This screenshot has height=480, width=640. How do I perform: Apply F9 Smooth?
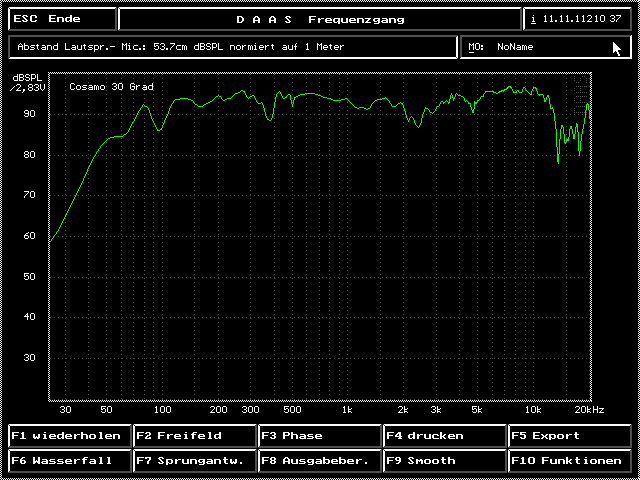pyautogui.click(x=445, y=461)
